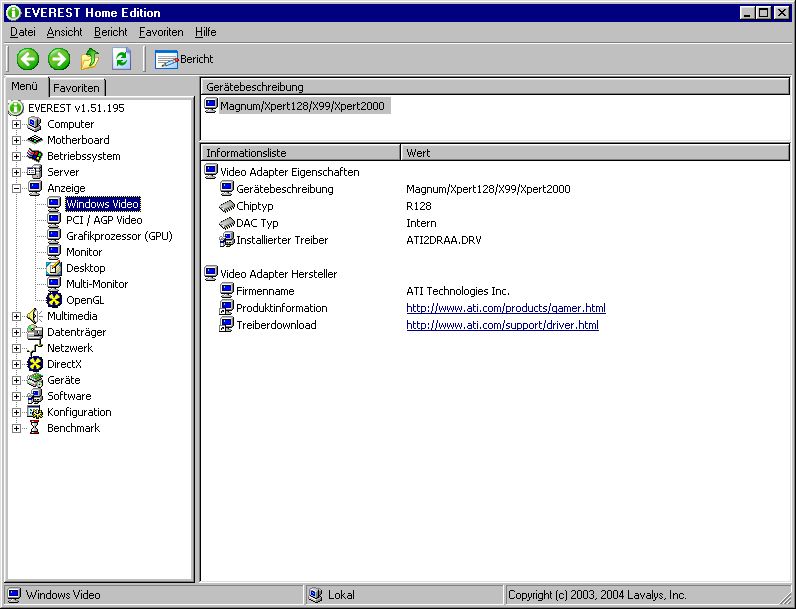Click the Lokal status bar entry

(x=341, y=595)
